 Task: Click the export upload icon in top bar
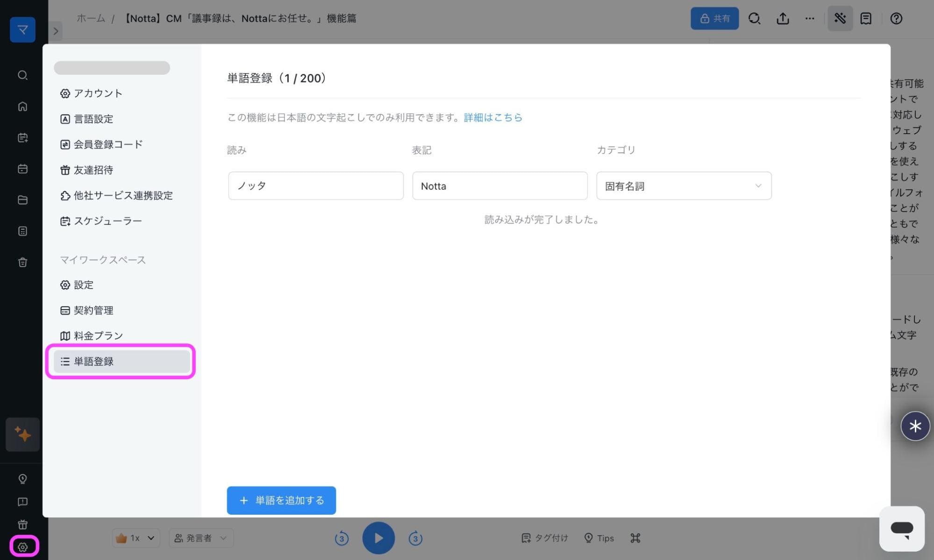783,18
